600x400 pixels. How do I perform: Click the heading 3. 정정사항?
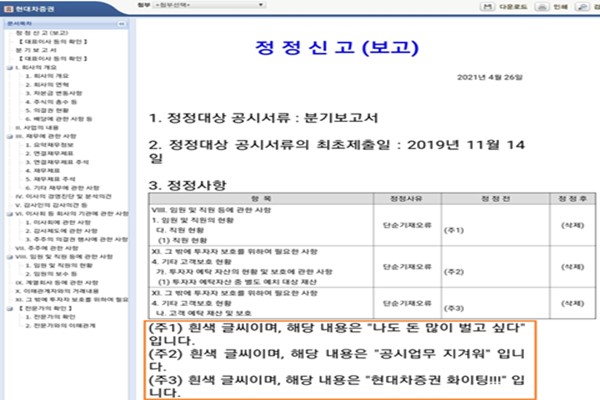(188, 185)
